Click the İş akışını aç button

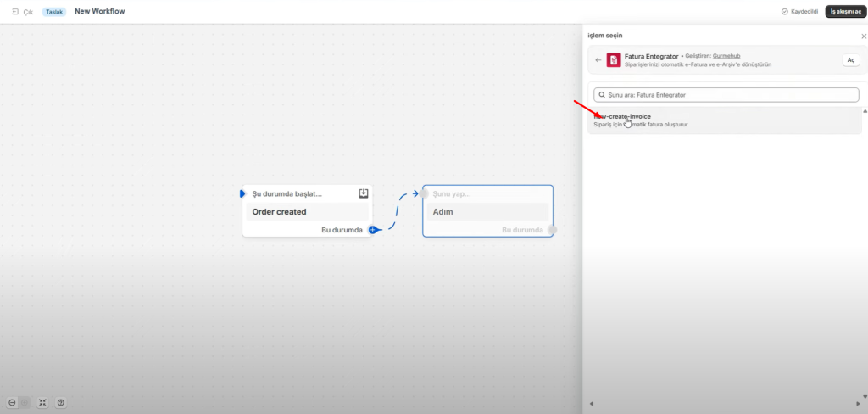click(845, 12)
